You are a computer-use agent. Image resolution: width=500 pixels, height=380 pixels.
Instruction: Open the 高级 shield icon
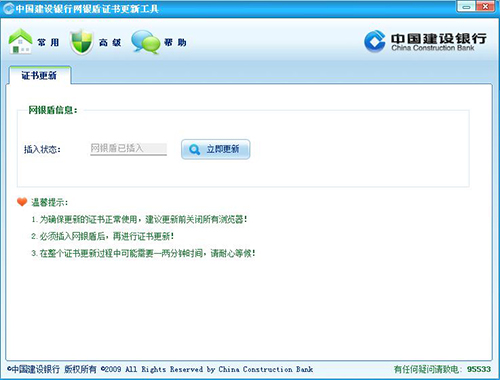point(81,42)
